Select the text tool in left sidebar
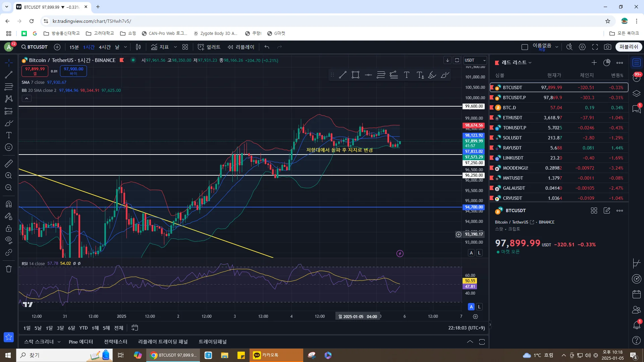Viewport: 644px width, 362px height. (9, 135)
